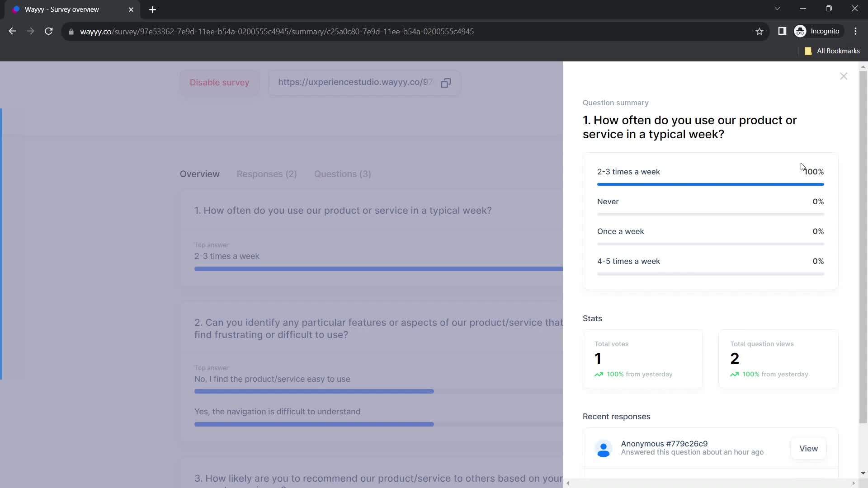
Task: Click the Once a week progress bar
Action: pos(710,244)
